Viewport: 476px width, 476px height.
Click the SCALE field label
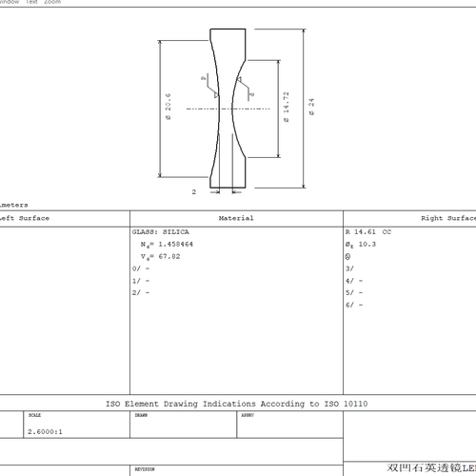coord(34,415)
